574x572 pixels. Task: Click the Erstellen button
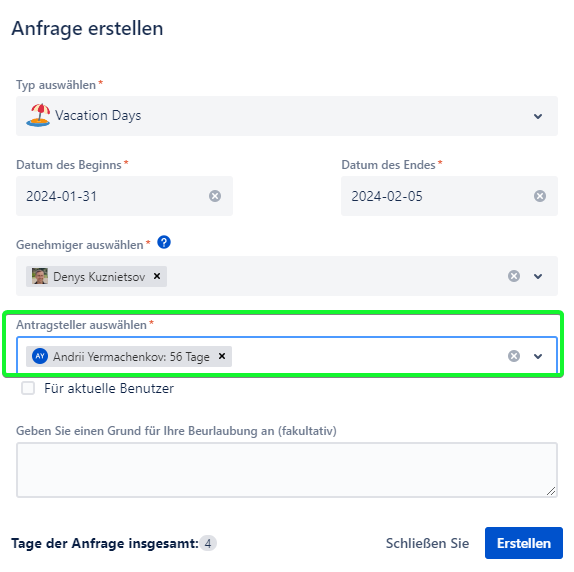(x=524, y=543)
